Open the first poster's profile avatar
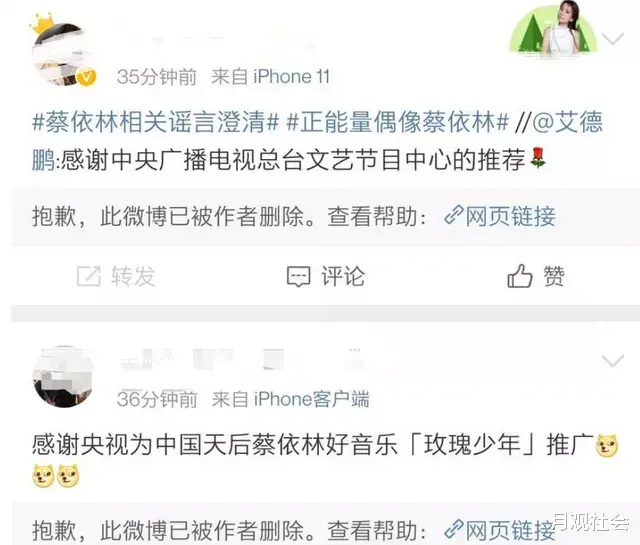The height and width of the screenshot is (545, 640). (62, 54)
